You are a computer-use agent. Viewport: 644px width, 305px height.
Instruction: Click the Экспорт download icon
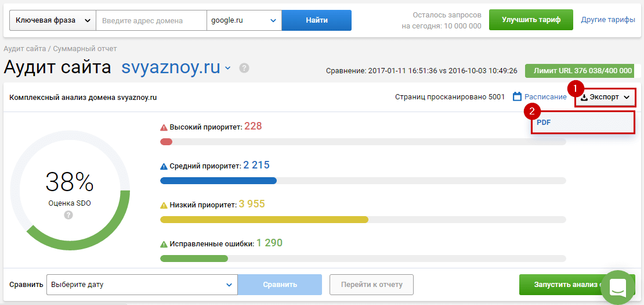click(584, 98)
